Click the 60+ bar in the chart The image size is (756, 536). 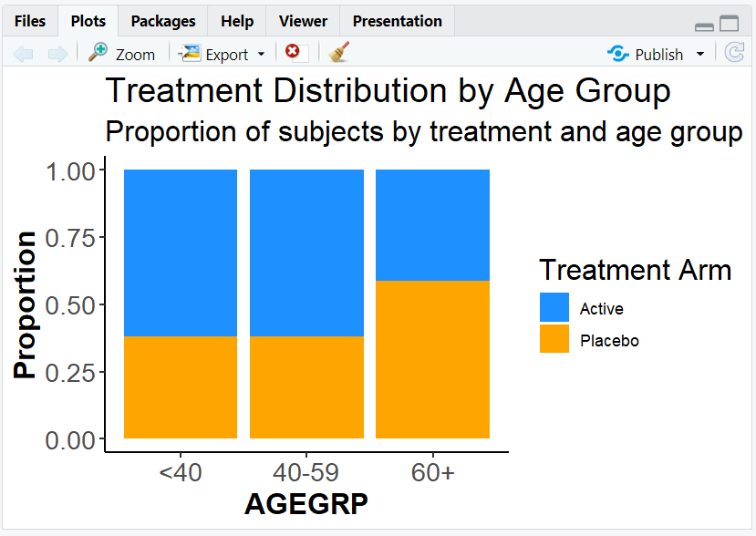431,301
